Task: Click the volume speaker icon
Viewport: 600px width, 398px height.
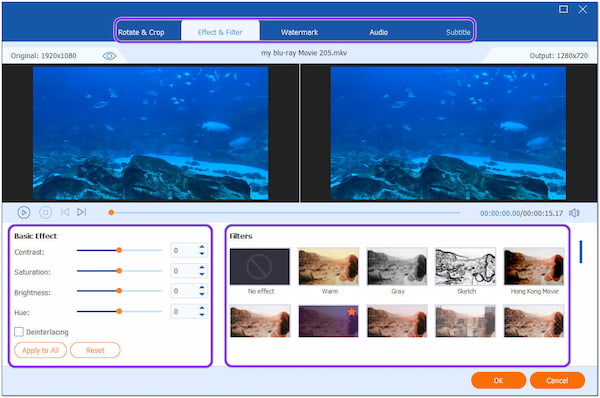Action: pos(574,213)
